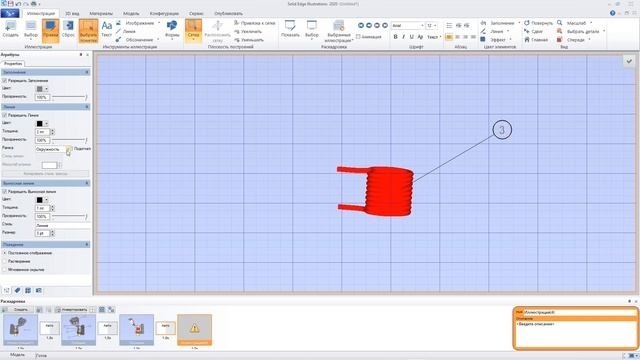
Task: Click the Создать illustration button
Action: (10, 30)
